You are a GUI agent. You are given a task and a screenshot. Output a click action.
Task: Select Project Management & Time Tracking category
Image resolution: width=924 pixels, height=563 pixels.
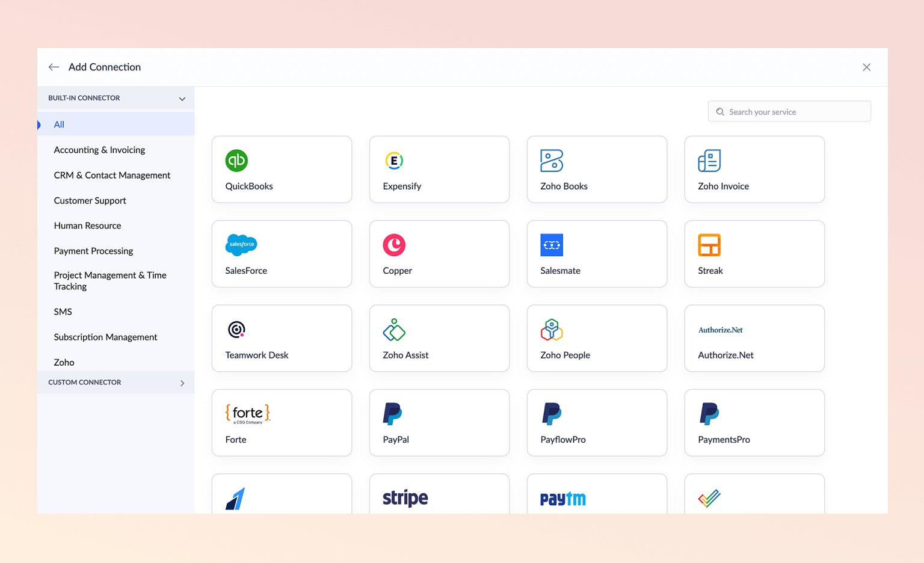[x=110, y=281]
